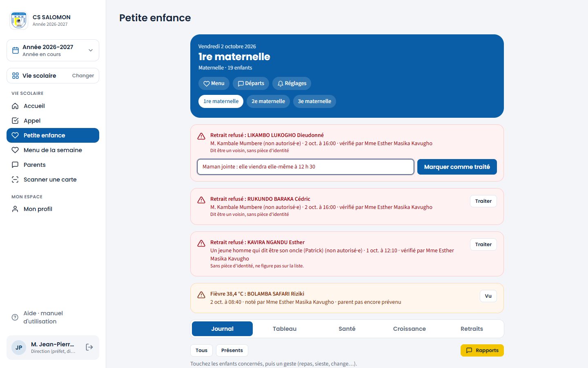Click the CS SALOMON school logo
This screenshot has height=368, width=588.
(19, 20)
